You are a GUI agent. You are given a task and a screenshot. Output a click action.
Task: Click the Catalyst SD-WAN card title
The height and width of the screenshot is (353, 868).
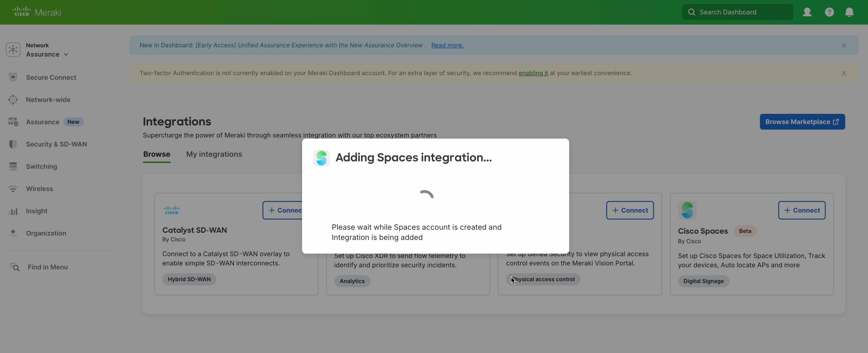coord(194,230)
